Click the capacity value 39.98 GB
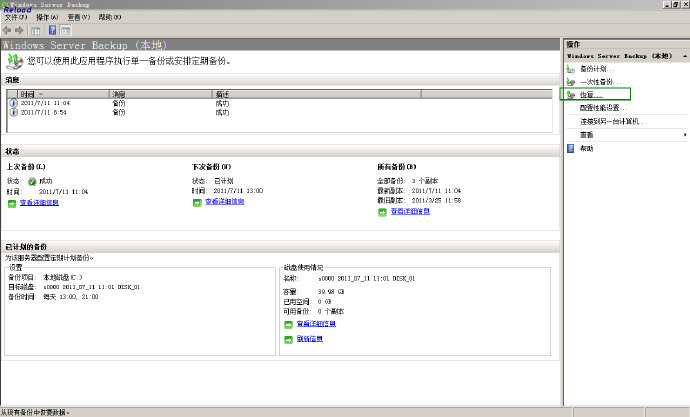The height and width of the screenshot is (417, 690). (x=331, y=292)
